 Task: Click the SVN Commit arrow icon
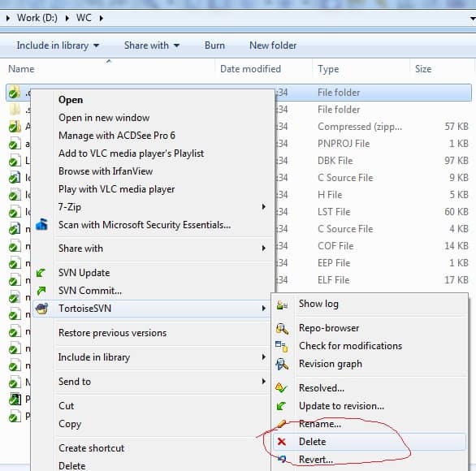tap(41, 291)
